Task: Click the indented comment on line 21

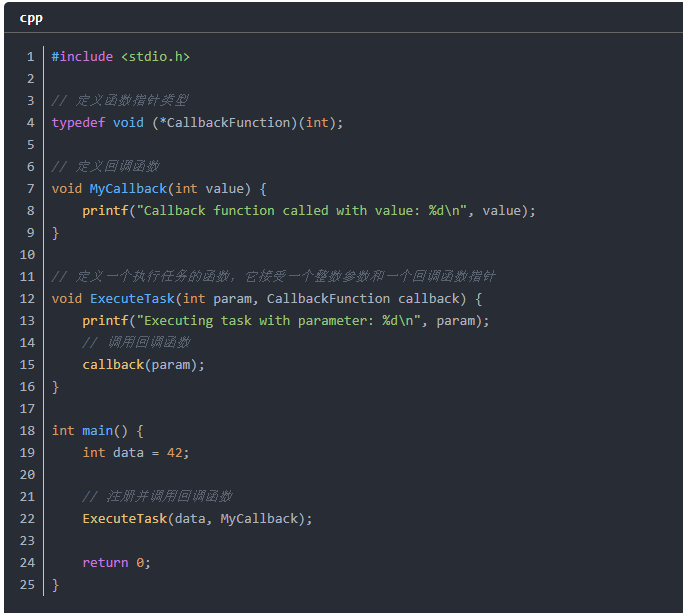Action: pos(157,496)
